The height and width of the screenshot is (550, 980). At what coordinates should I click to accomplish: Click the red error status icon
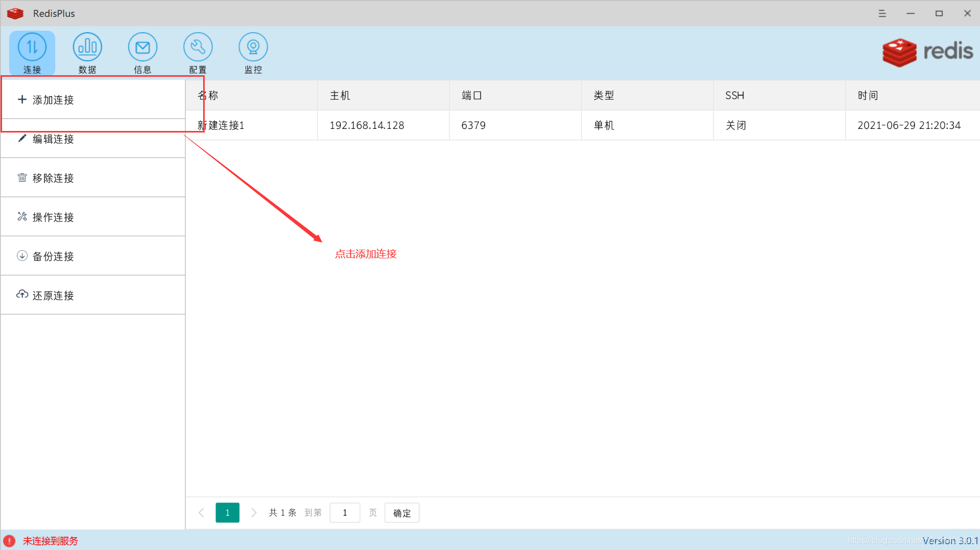(x=9, y=541)
